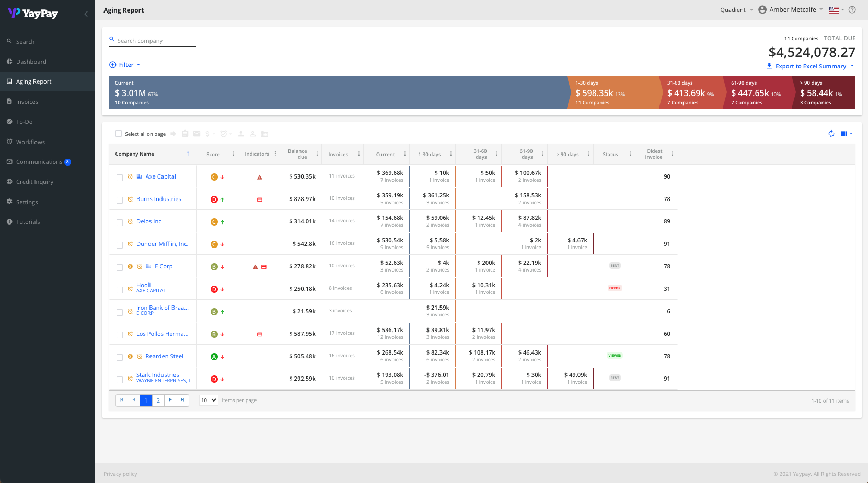Click the refresh icon above the table
Viewport: 868px width, 483px height.
point(831,134)
